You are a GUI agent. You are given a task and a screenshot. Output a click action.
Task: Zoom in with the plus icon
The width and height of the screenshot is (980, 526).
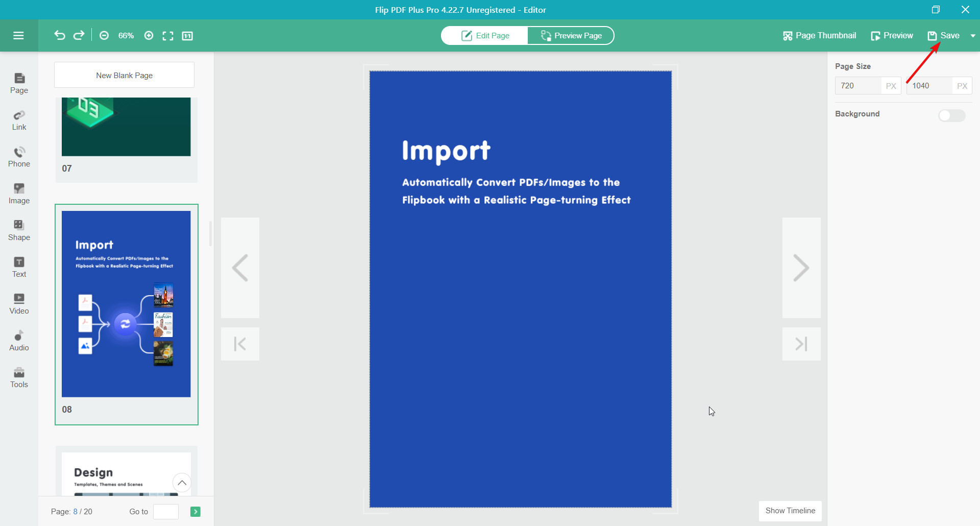click(149, 35)
